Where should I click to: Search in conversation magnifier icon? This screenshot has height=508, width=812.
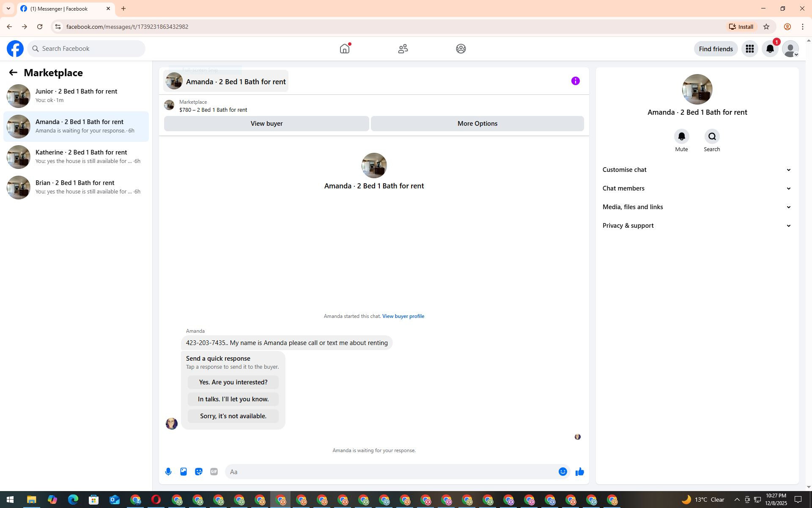point(712,136)
